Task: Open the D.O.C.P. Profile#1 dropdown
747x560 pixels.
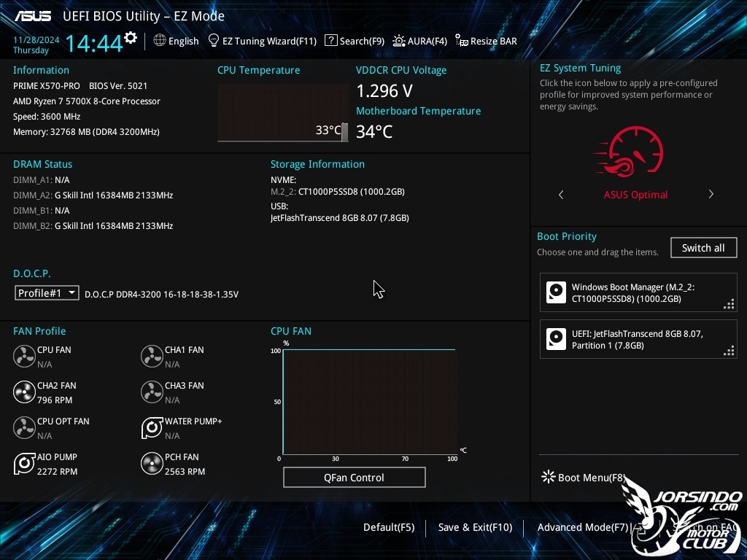Action: (47, 293)
